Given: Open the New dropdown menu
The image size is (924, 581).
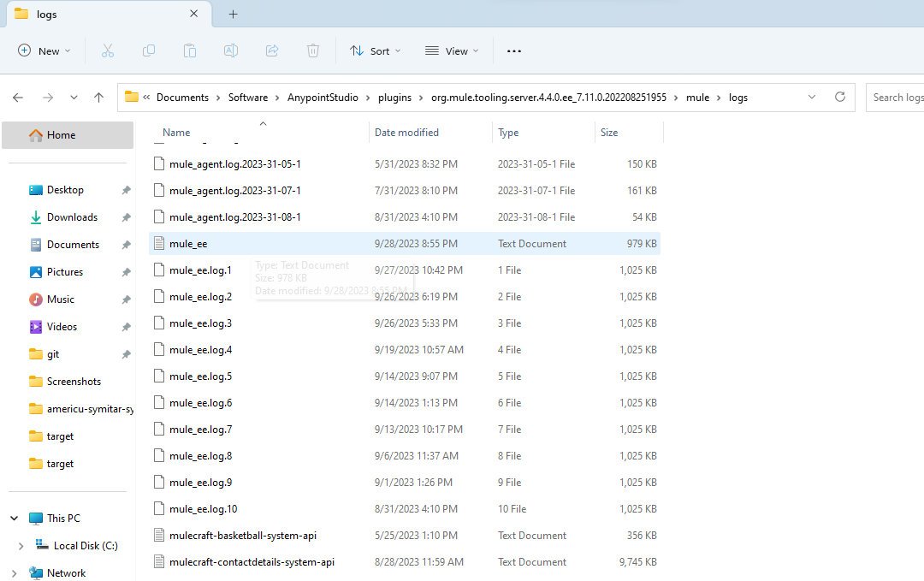Looking at the screenshot, I should [44, 51].
